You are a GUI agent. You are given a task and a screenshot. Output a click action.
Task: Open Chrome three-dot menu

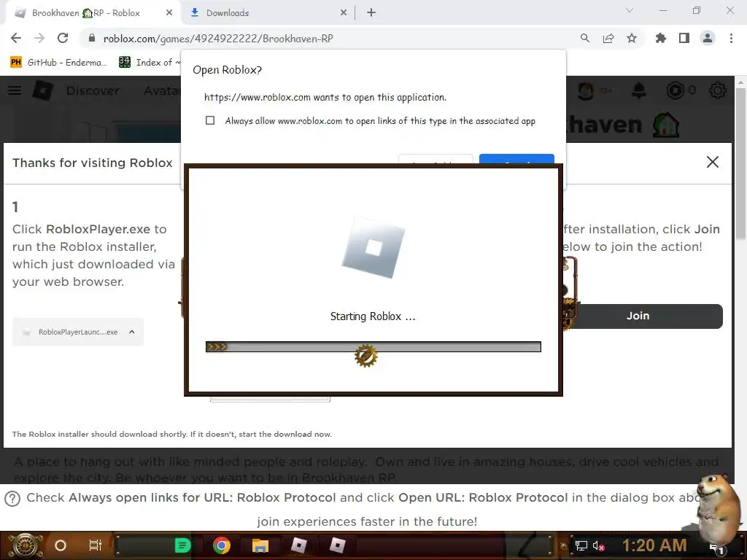(731, 38)
